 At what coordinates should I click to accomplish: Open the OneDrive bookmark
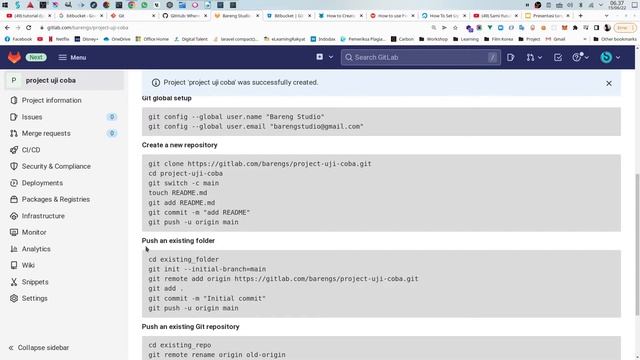click(117, 39)
